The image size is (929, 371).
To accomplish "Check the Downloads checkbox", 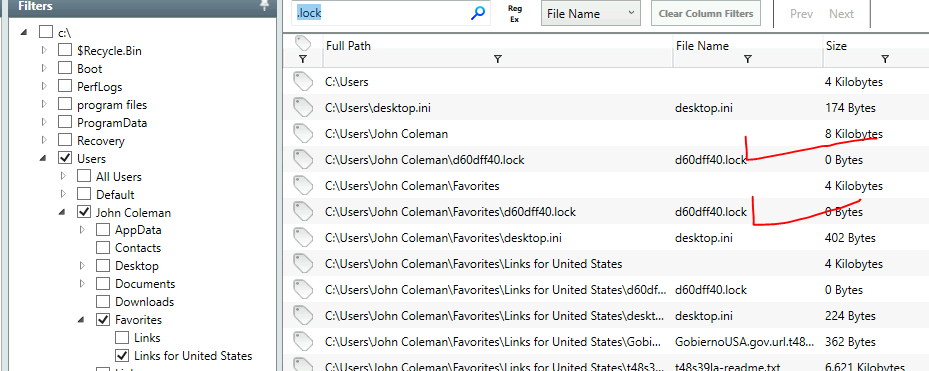I will (103, 302).
